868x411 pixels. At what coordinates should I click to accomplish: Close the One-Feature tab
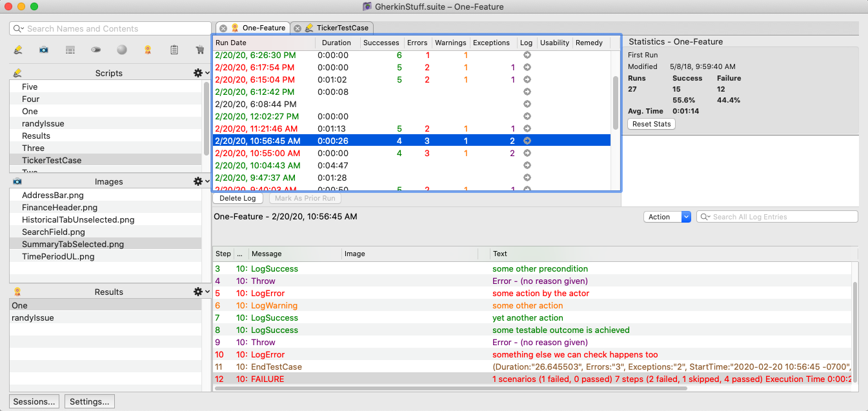pos(223,28)
